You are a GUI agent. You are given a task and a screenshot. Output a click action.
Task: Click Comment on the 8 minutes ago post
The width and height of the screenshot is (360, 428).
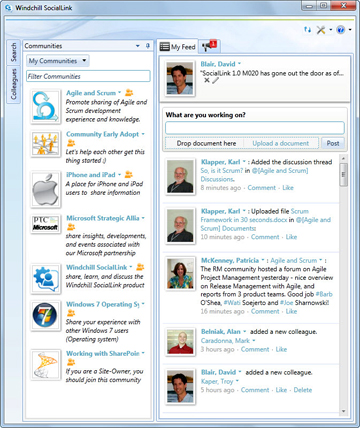coord(262,188)
